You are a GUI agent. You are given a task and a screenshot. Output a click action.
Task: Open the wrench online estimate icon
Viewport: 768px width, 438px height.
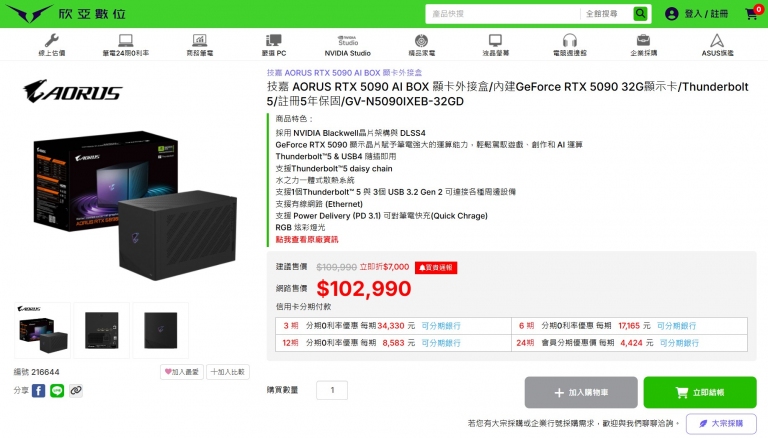[52, 40]
